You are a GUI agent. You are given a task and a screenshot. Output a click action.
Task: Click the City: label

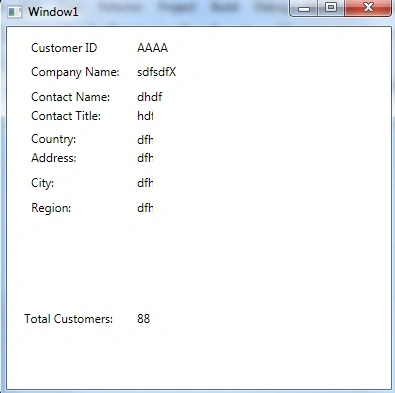42,183
